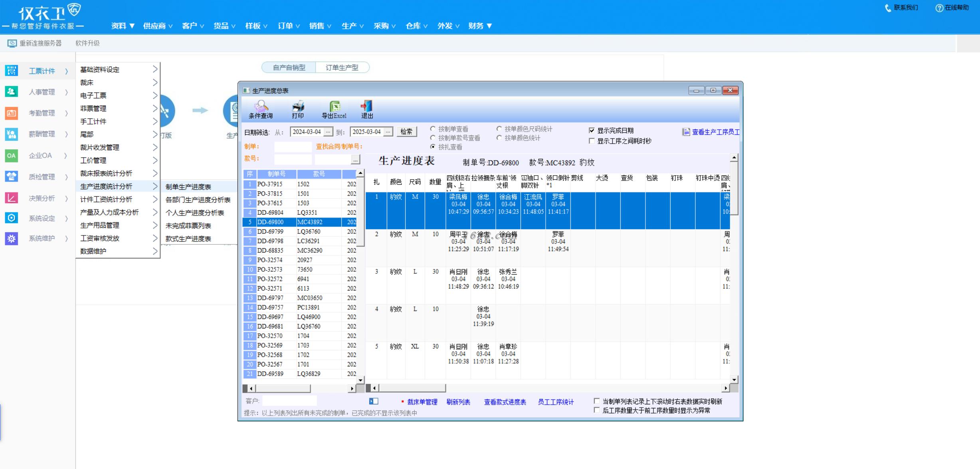The width and height of the screenshot is (980, 469).
Task: Open the 企业OA sidebar icon
Action: pyautogui.click(x=11, y=155)
